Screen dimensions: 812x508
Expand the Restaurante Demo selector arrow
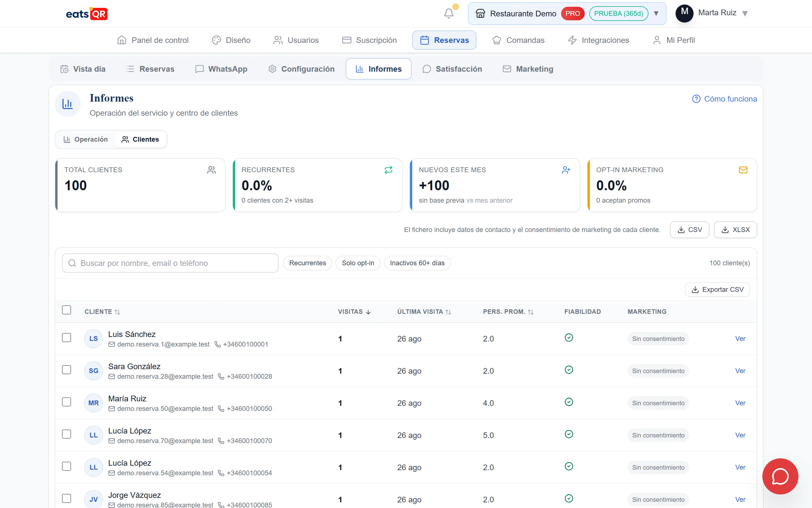click(x=656, y=14)
